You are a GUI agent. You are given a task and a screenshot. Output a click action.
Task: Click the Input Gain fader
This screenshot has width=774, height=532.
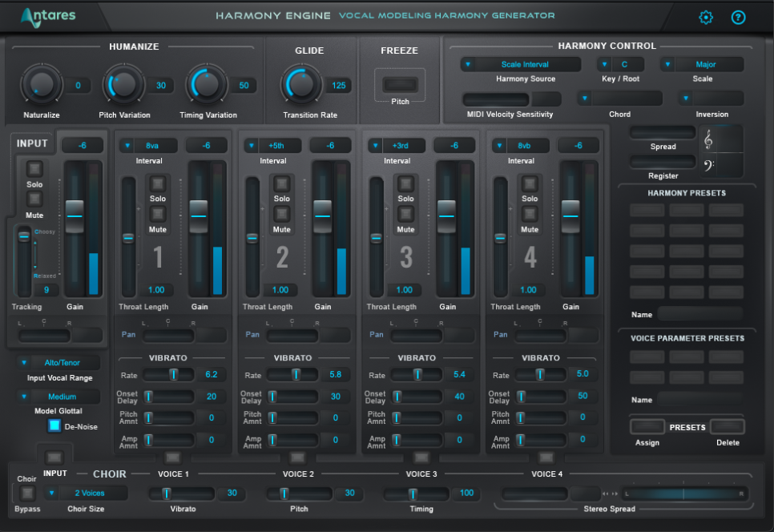pyautogui.click(x=75, y=216)
